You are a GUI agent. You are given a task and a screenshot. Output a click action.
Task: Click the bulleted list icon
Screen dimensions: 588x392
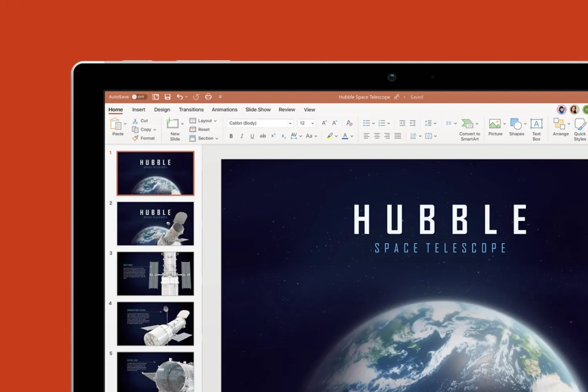tap(367, 123)
